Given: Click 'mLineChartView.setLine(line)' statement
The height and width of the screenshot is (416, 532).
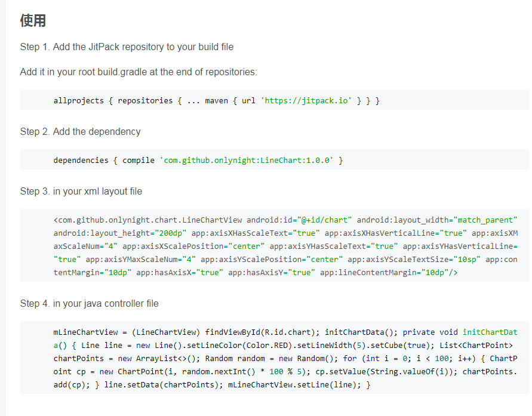Looking at the screenshot, I should [x=292, y=385].
